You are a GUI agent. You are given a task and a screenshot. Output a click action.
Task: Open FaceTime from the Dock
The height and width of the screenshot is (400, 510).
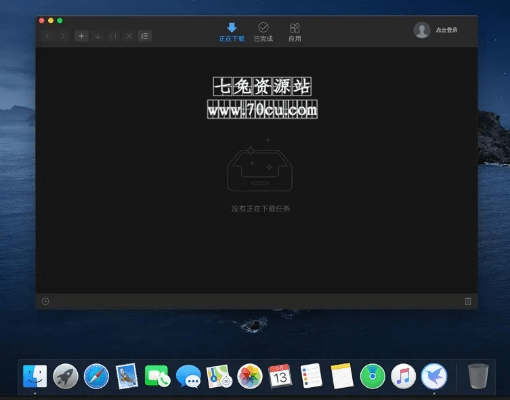pyautogui.click(x=157, y=376)
